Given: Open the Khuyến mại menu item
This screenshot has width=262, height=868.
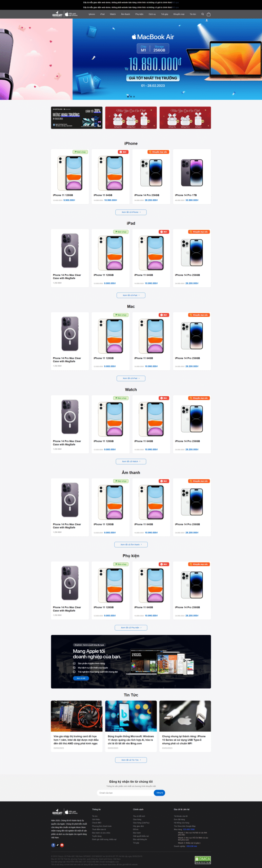Looking at the screenshot, I should (x=179, y=14).
